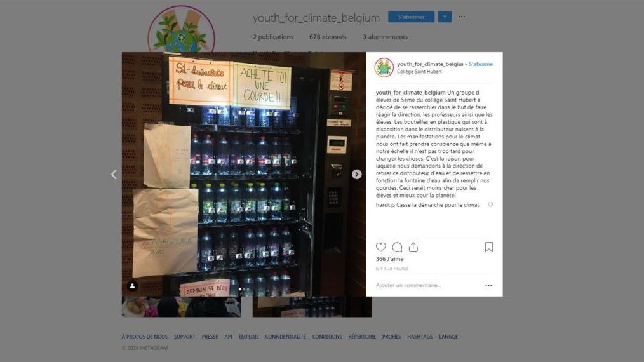
Task: Go to next photo with the right arrow
Action: coord(356,174)
